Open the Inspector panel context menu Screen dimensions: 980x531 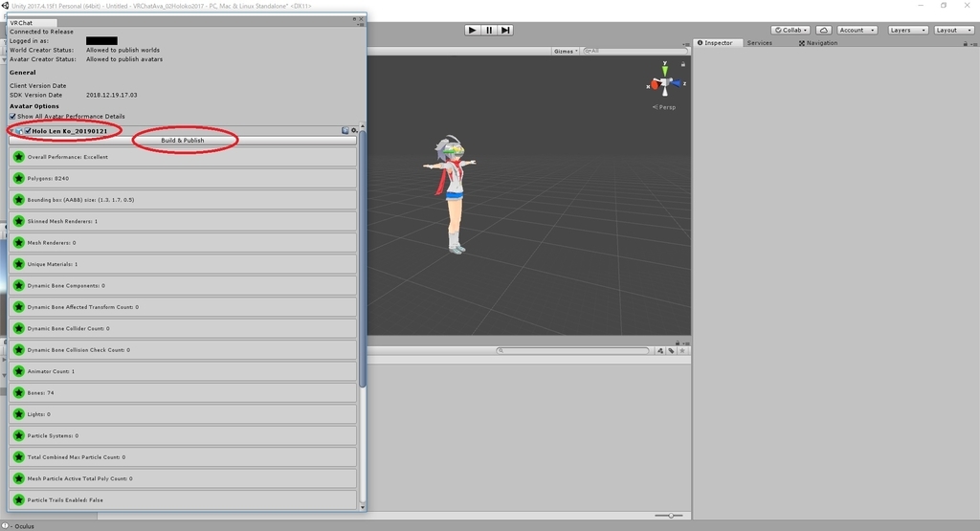click(972, 43)
